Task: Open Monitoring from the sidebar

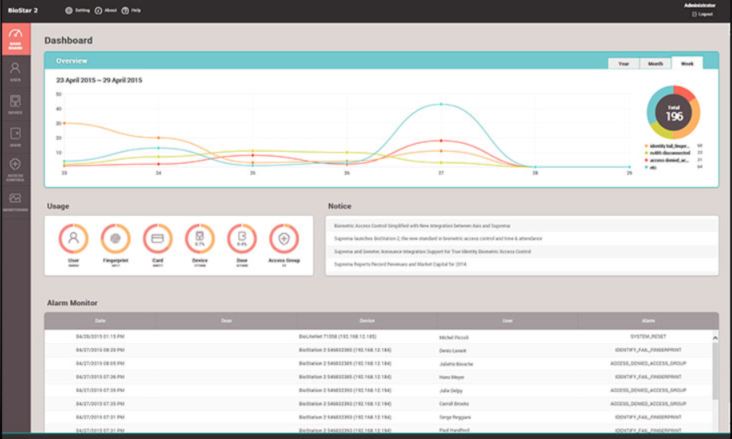Action: [x=15, y=200]
